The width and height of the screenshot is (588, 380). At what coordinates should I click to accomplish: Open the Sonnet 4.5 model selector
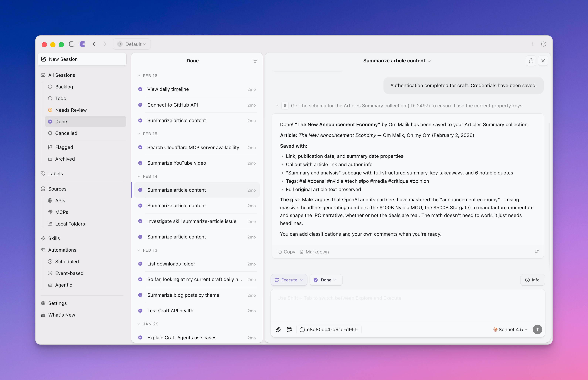(510, 329)
